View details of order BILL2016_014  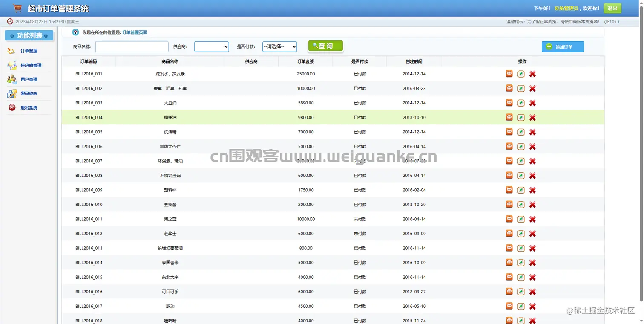tap(509, 262)
